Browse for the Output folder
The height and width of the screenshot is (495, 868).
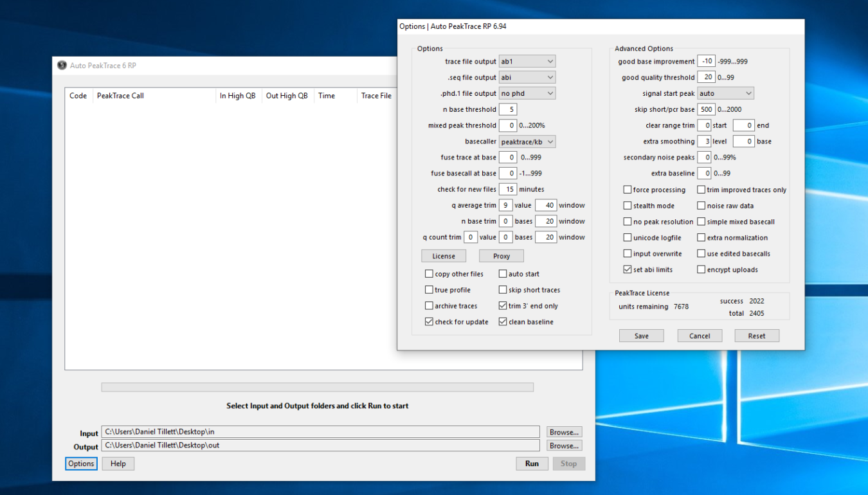tap(565, 446)
